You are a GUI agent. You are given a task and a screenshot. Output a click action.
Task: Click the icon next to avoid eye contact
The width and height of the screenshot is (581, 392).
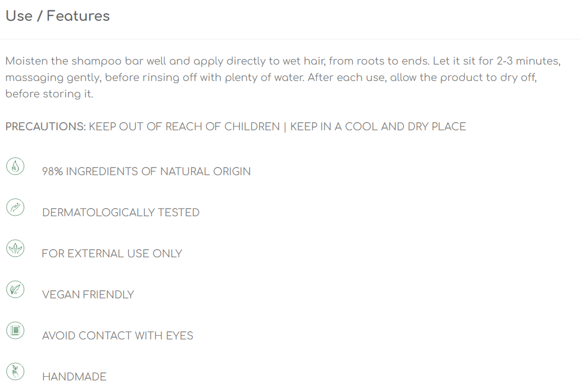[15, 331]
